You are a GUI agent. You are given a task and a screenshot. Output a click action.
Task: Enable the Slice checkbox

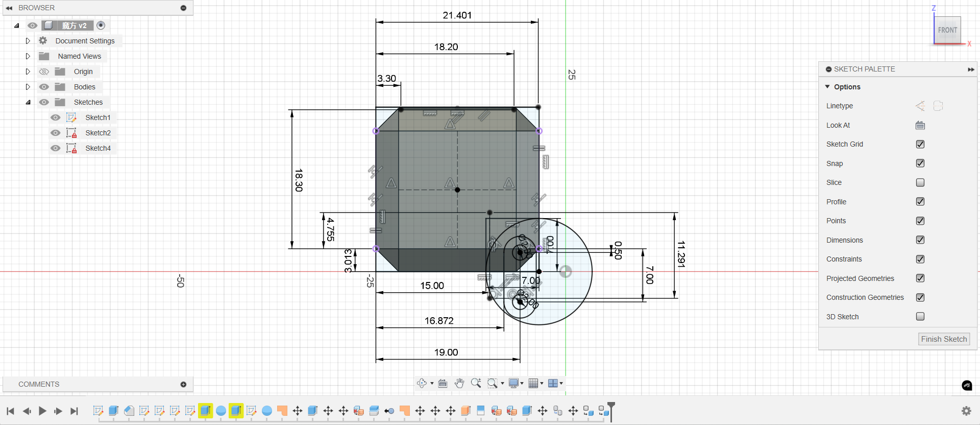(920, 182)
